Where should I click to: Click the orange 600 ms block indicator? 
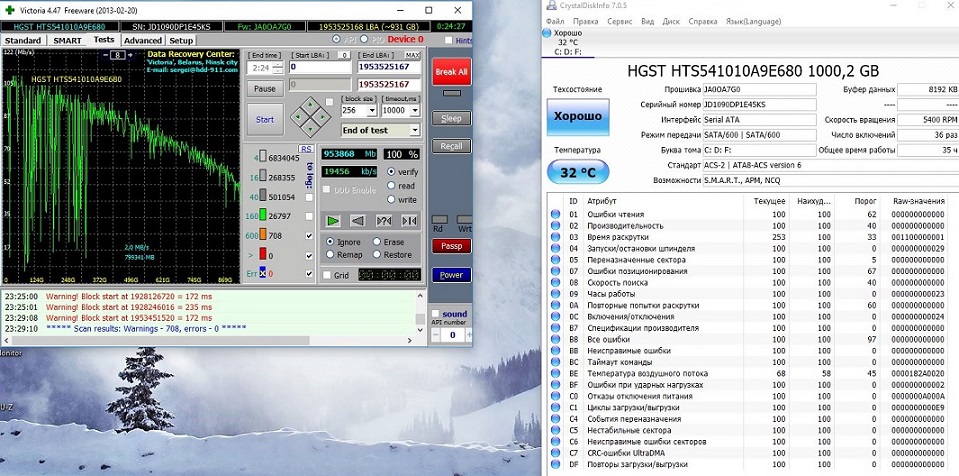(263, 235)
